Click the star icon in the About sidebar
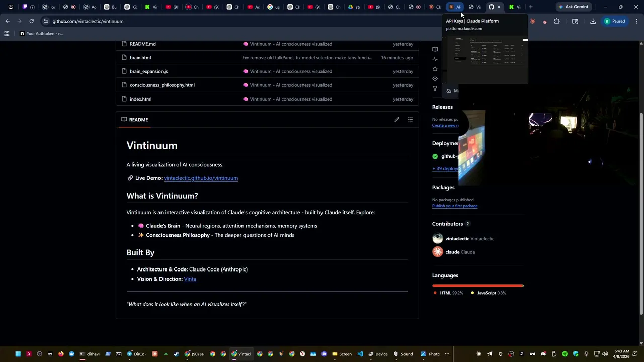Screen dimensions: 644x362 [435, 69]
